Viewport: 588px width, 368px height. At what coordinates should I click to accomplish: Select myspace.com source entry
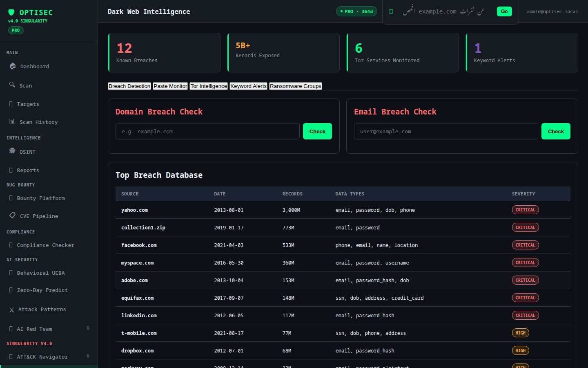coord(138,263)
